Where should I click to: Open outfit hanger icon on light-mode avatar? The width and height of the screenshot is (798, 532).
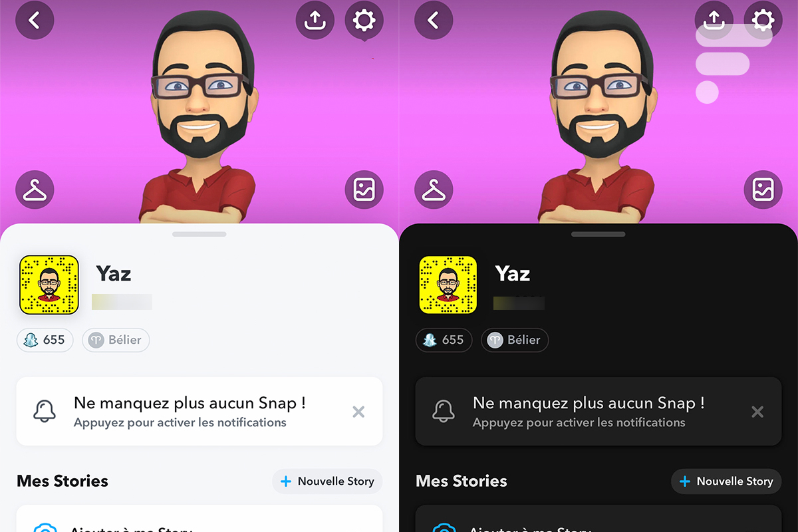35,190
